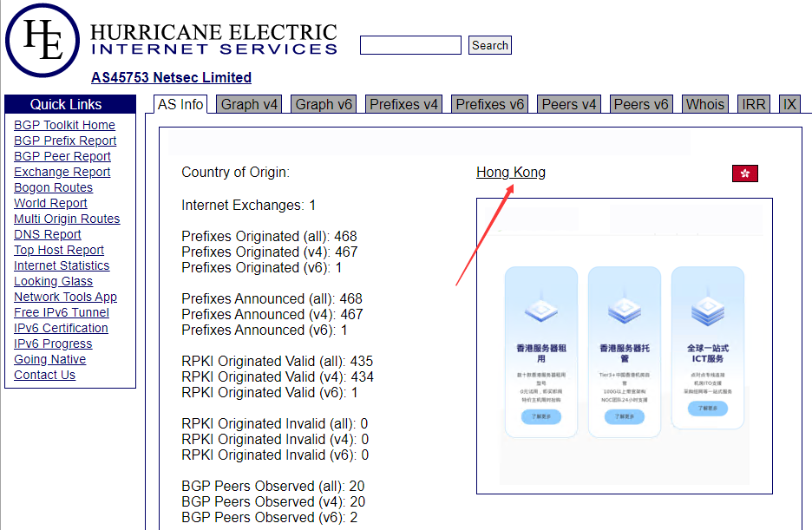Click RPKI Originated Invalid (v4): 0 text

pos(276,439)
